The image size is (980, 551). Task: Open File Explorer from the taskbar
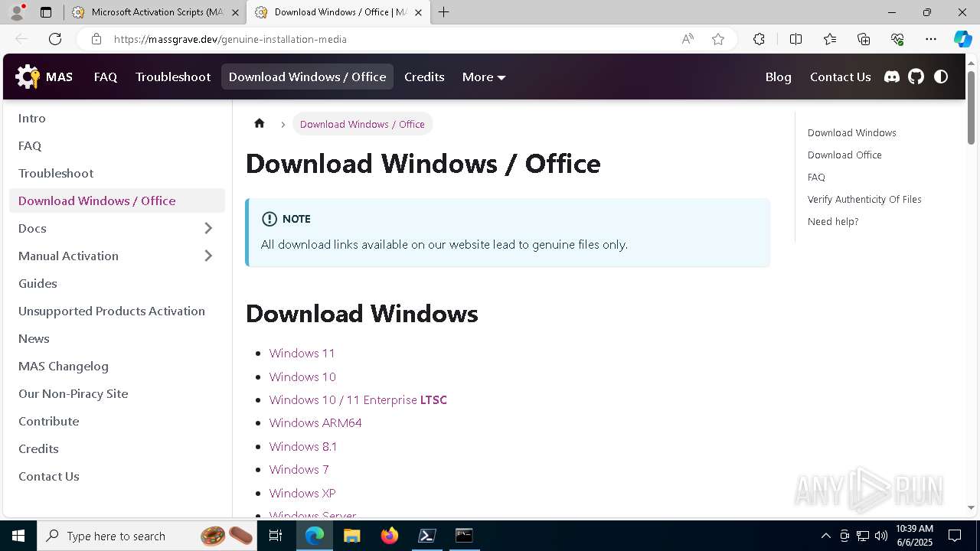click(351, 536)
